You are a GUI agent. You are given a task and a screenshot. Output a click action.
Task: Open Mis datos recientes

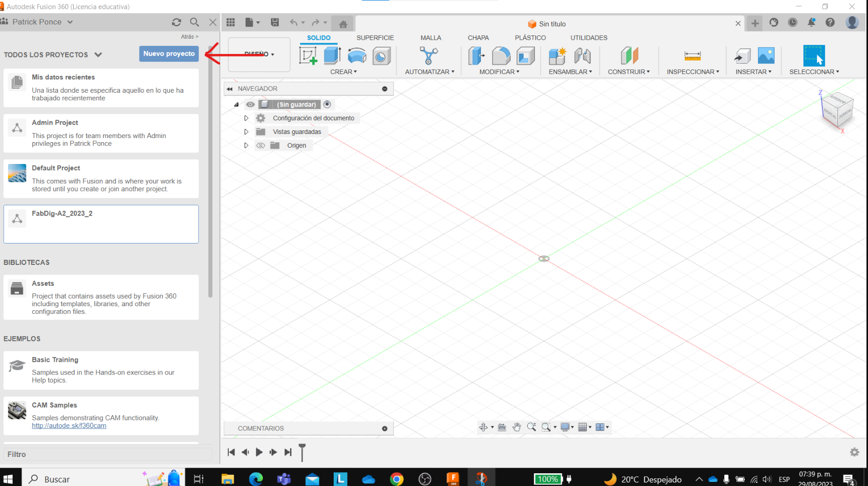pyautogui.click(x=101, y=88)
